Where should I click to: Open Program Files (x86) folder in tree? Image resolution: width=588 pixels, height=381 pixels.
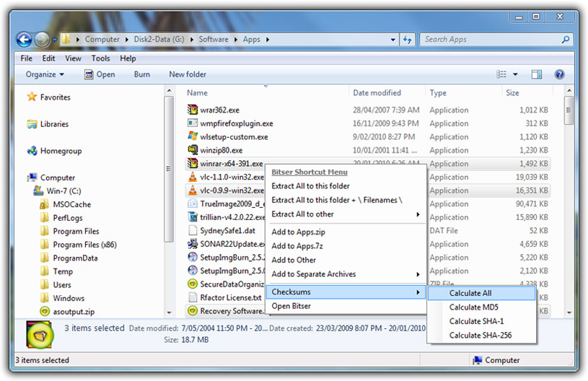tap(84, 245)
